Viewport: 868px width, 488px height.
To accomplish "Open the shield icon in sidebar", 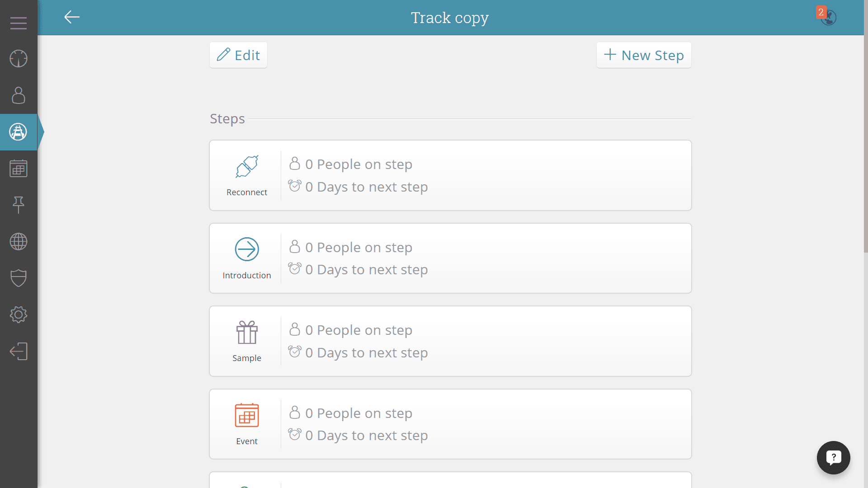I will tap(19, 278).
